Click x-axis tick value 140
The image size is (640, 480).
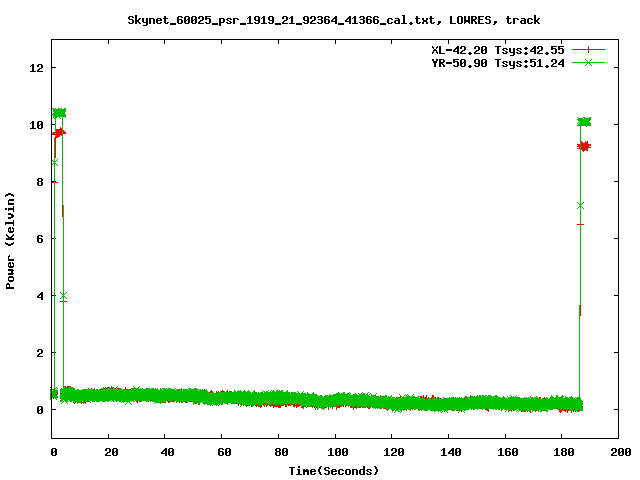click(x=451, y=452)
